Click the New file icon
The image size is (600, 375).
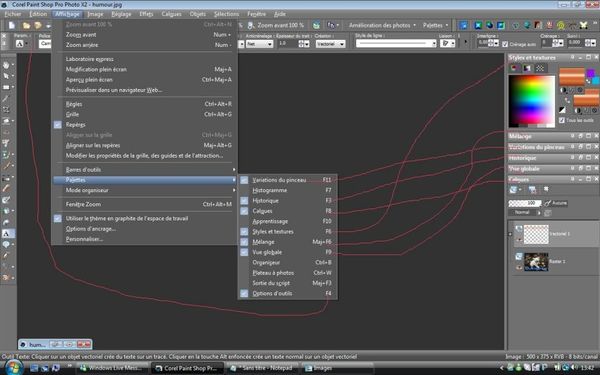pos(12,25)
